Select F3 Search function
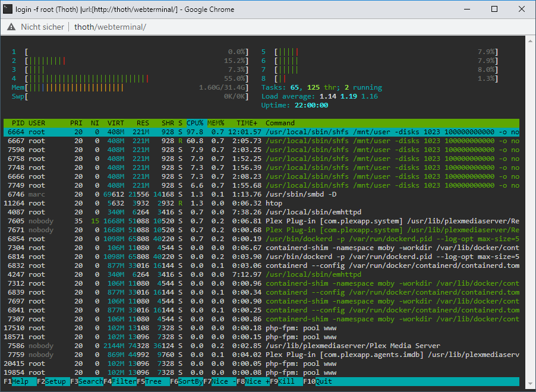The image size is (536, 392). coord(87,381)
